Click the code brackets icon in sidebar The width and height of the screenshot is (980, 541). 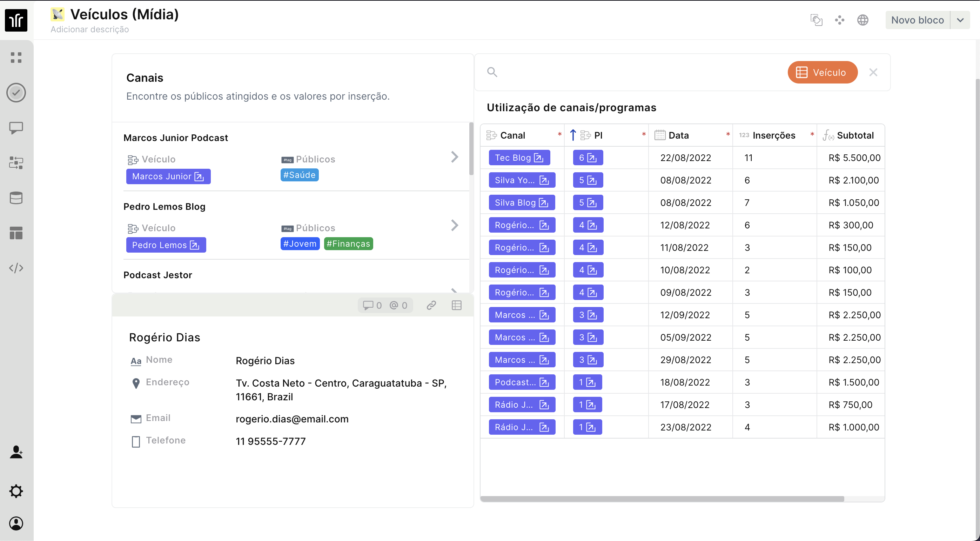pos(16,268)
